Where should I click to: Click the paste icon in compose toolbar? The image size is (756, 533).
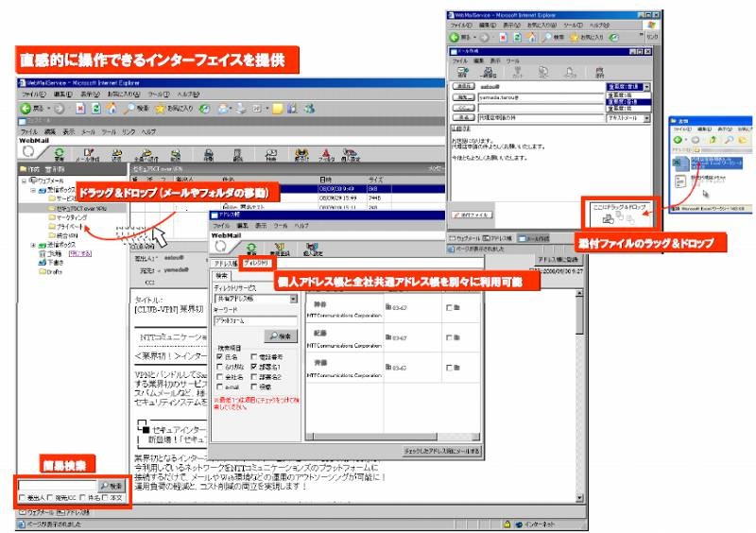571,73
